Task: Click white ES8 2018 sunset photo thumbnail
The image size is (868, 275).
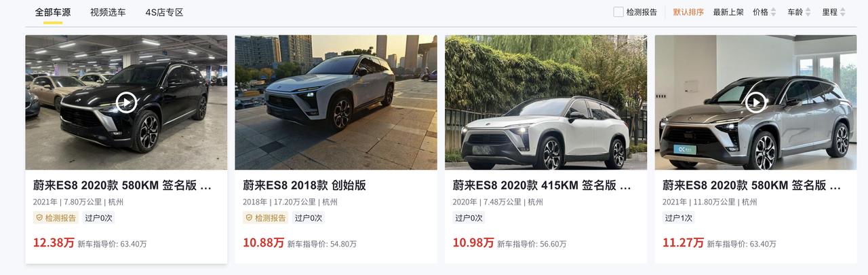Action: (336, 103)
